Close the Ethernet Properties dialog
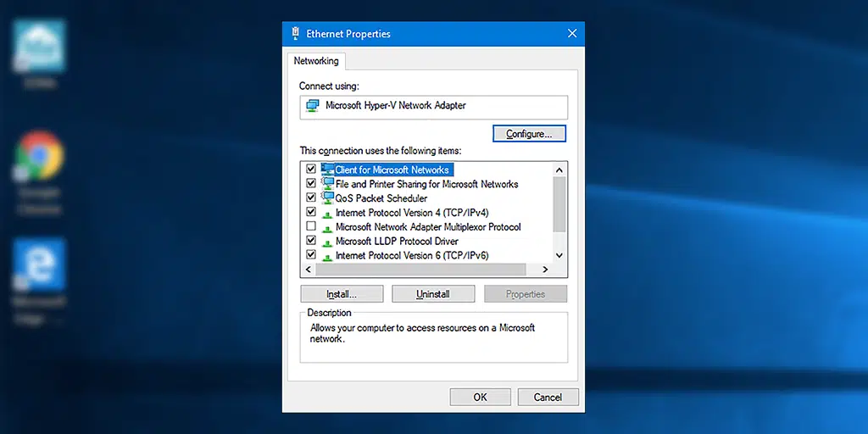This screenshot has height=434, width=868. (572, 34)
